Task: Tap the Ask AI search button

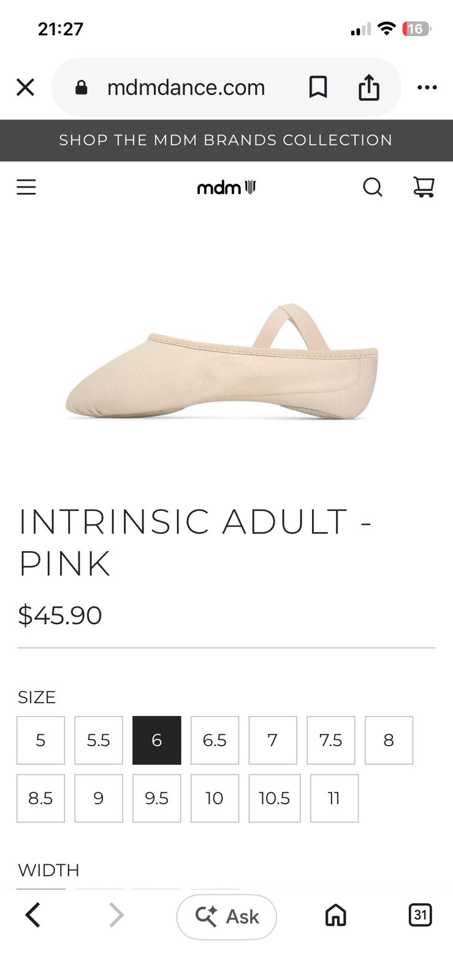Action: 226,916
